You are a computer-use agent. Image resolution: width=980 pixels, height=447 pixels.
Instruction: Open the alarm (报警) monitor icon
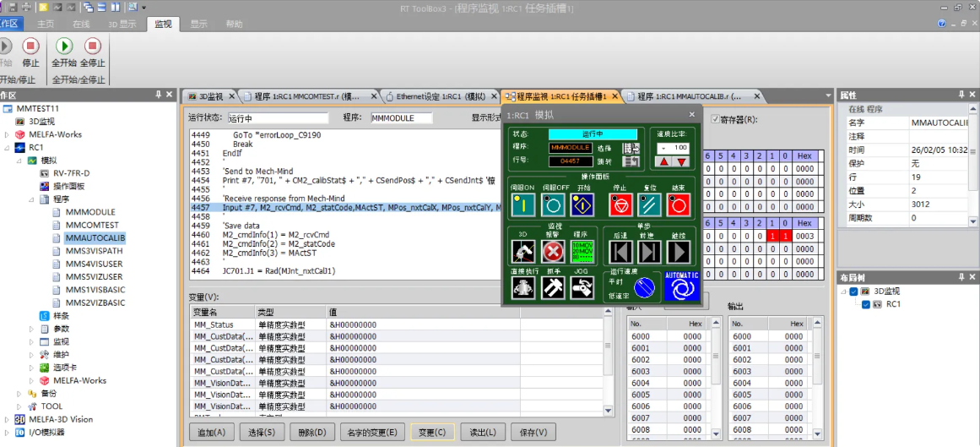(553, 252)
